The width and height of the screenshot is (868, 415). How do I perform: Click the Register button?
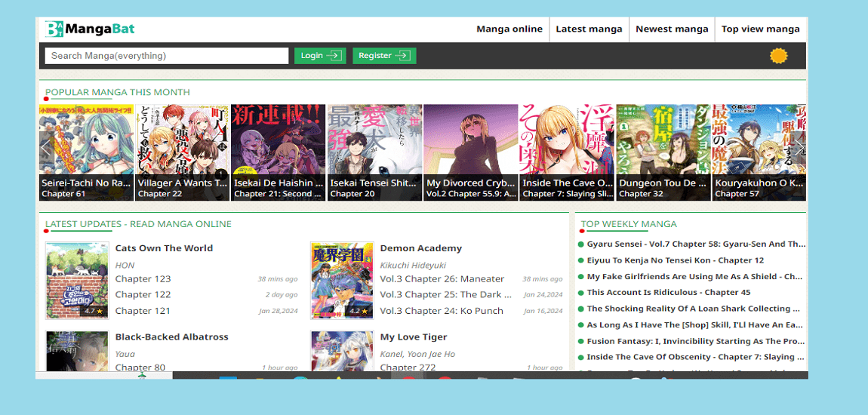tap(384, 56)
